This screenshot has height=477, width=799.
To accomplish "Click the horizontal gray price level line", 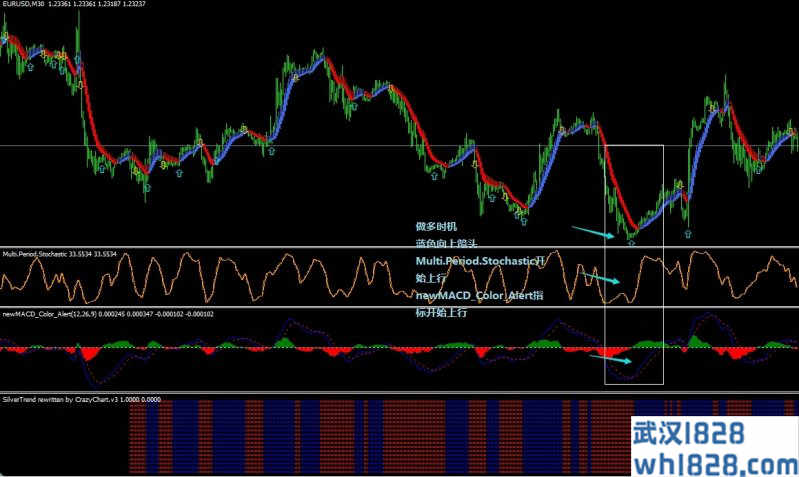I will pyautogui.click(x=300, y=147).
